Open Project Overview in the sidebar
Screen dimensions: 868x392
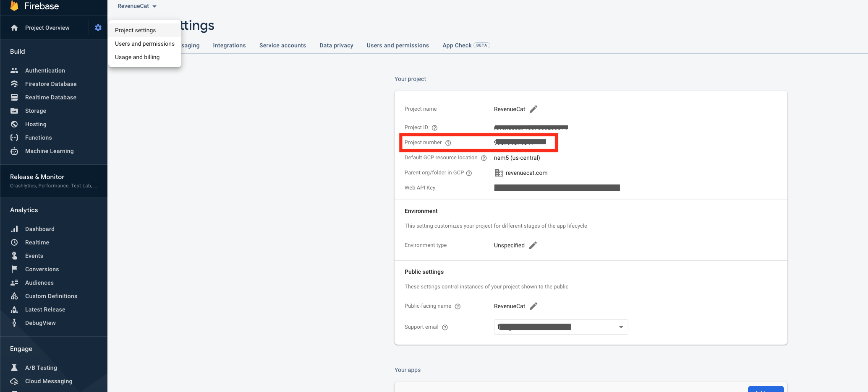(x=47, y=28)
